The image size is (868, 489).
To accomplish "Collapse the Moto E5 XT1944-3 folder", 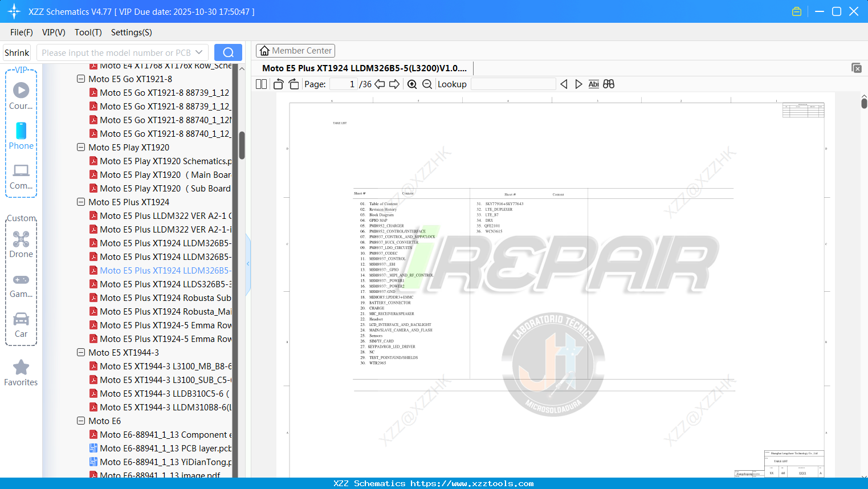I will 81,353.
